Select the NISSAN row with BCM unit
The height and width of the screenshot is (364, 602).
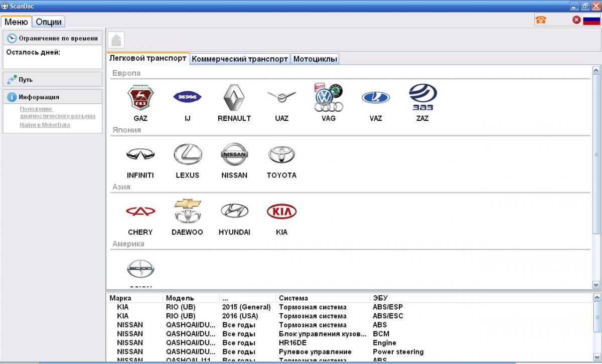point(350,334)
